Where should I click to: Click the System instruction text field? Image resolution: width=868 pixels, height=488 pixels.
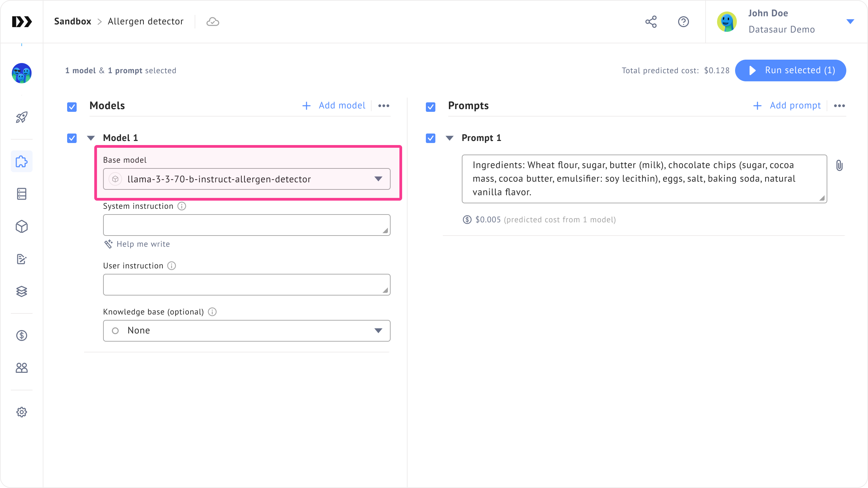[247, 225]
